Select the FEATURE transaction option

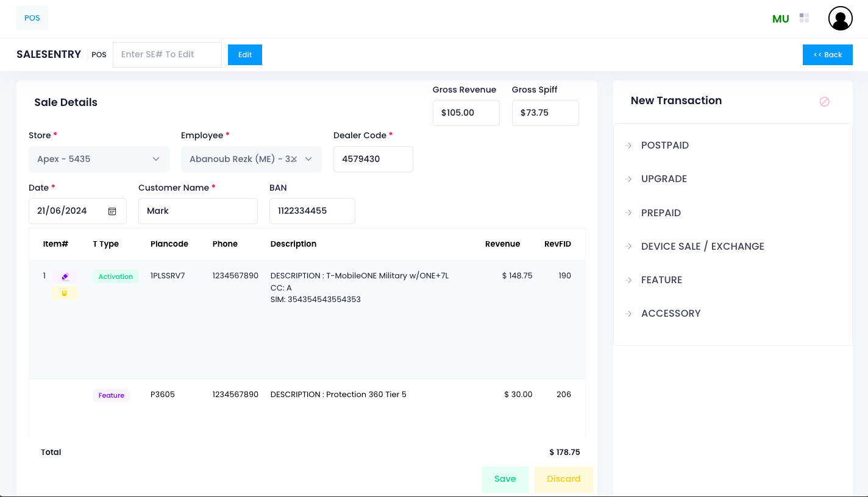click(661, 280)
